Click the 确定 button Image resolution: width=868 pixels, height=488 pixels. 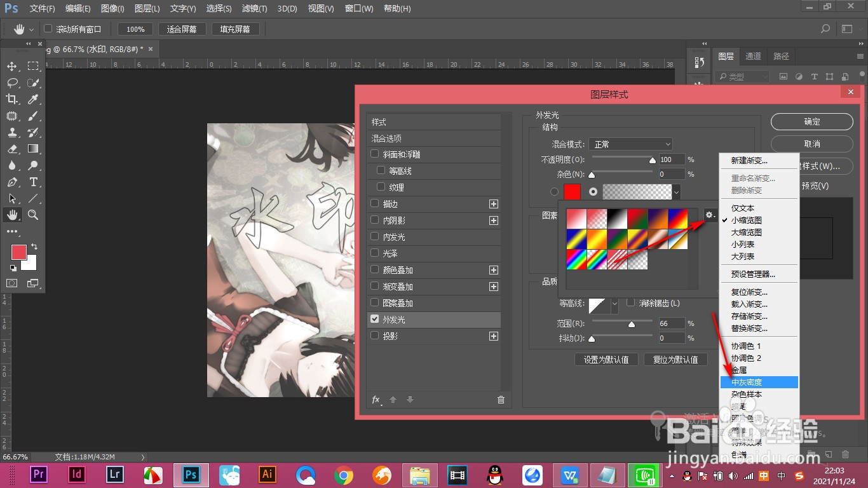click(812, 121)
